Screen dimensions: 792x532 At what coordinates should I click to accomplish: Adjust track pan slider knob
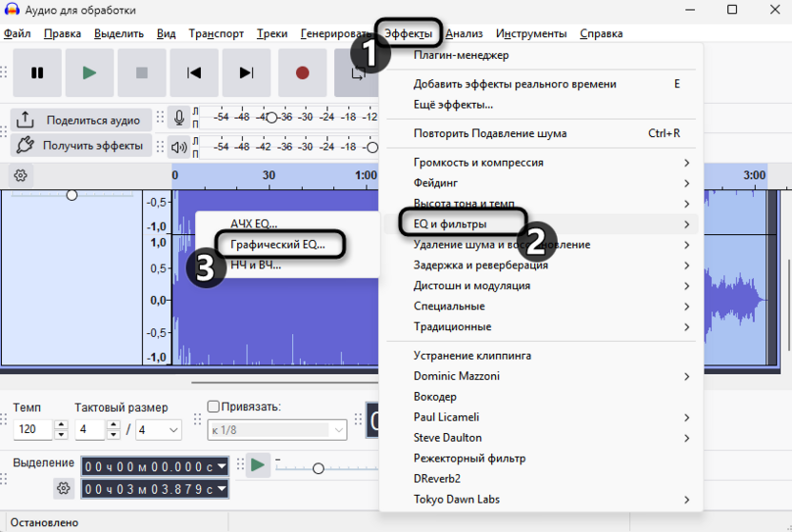[71, 195]
